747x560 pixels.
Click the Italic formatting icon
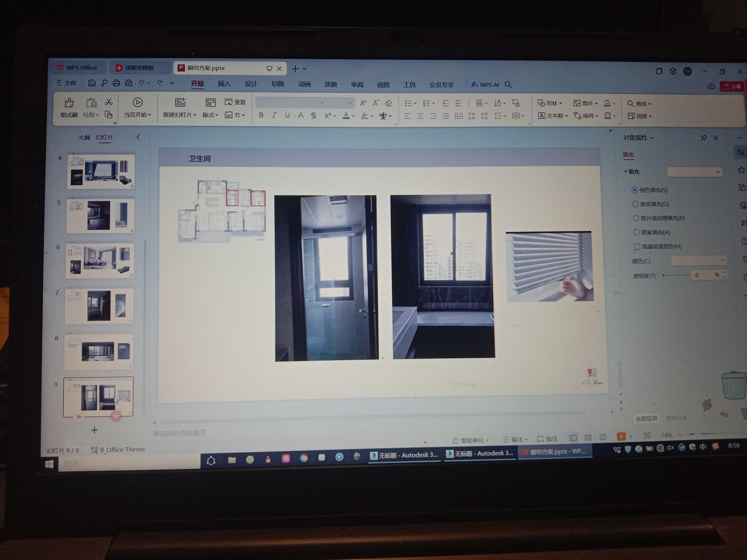[274, 115]
